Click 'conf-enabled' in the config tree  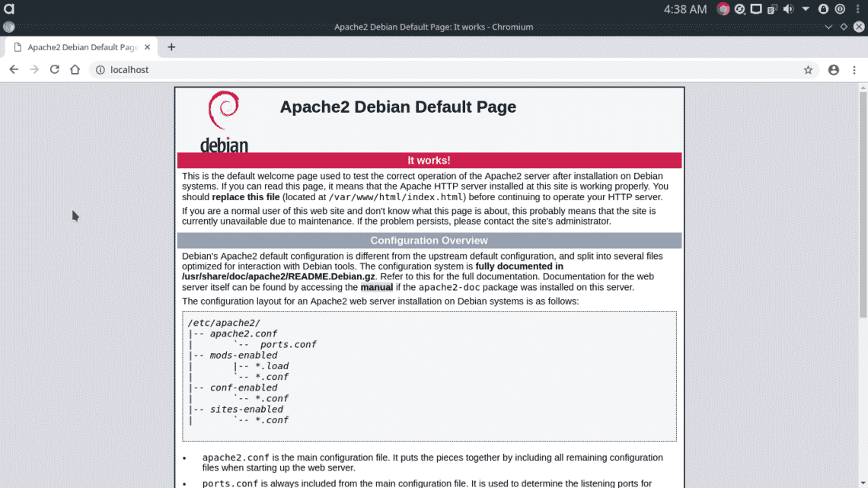point(244,388)
